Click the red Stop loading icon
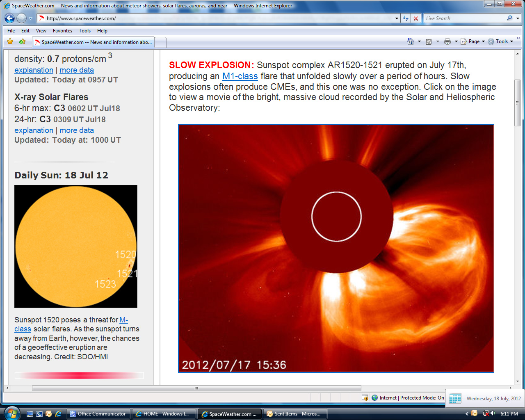 pyautogui.click(x=416, y=18)
